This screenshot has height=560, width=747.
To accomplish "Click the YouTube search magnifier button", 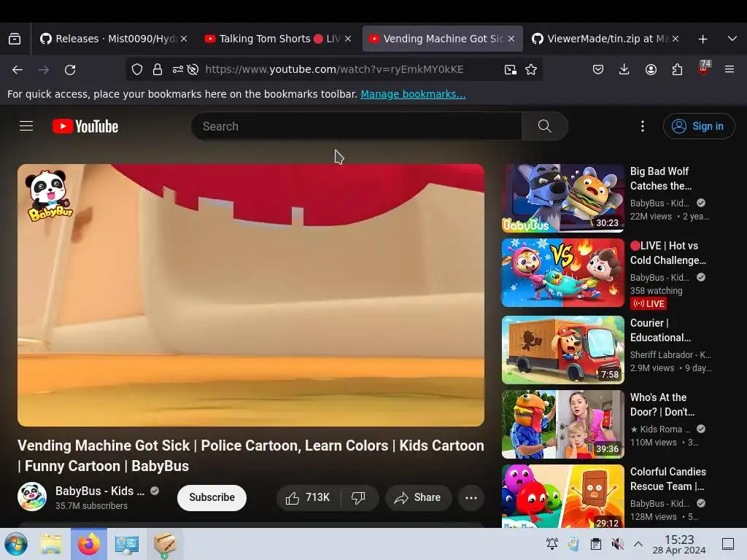I will pos(544,126).
